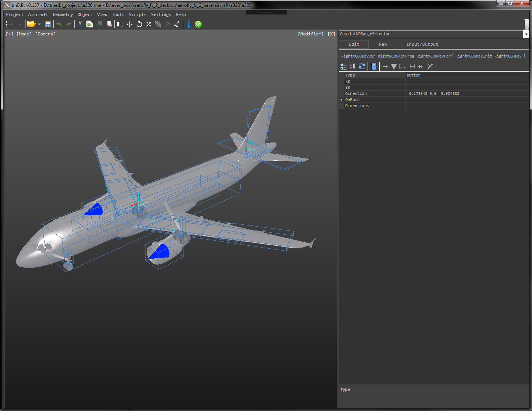Click the Direction value field showing 0.173648
This screenshot has height=411, width=532.
434,93
